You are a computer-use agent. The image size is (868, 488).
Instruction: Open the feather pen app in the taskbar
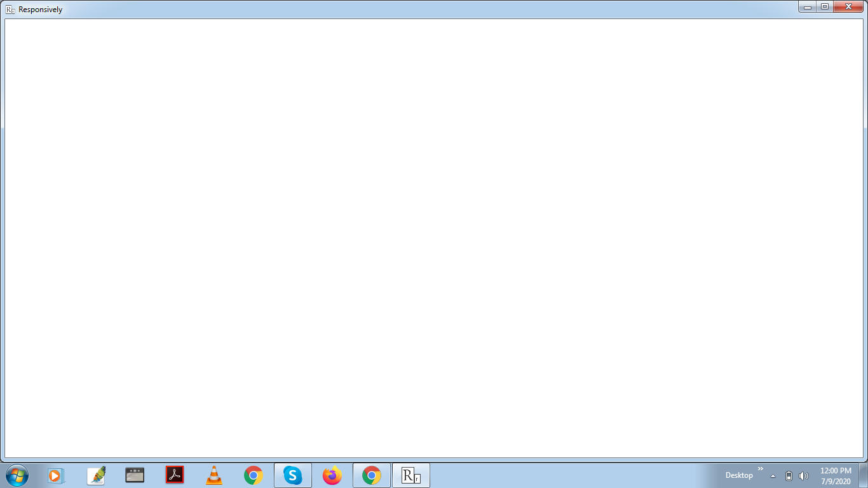coord(97,475)
